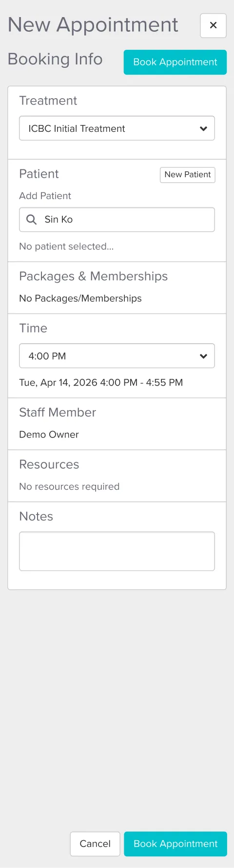The image size is (234, 868).
Task: Click the top Book Appointment button
Action: point(175,62)
